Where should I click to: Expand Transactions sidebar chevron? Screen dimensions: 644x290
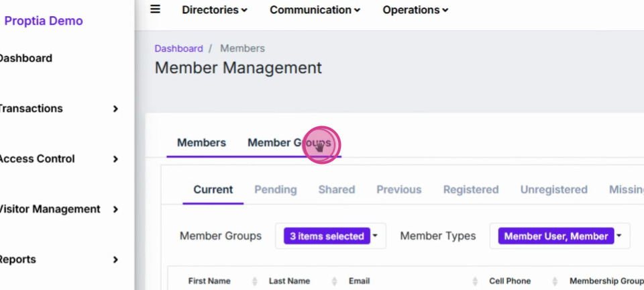(x=115, y=109)
